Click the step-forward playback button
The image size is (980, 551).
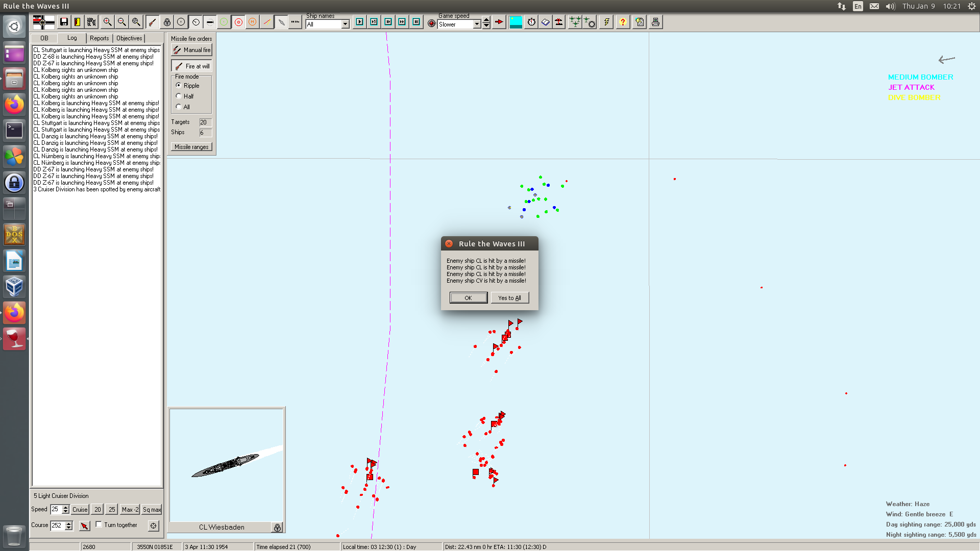click(388, 22)
